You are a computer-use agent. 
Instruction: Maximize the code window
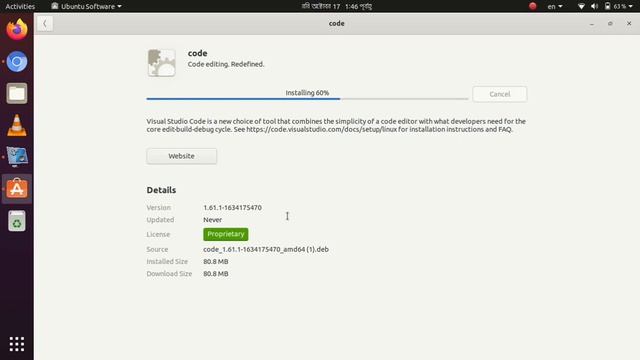(x=610, y=24)
